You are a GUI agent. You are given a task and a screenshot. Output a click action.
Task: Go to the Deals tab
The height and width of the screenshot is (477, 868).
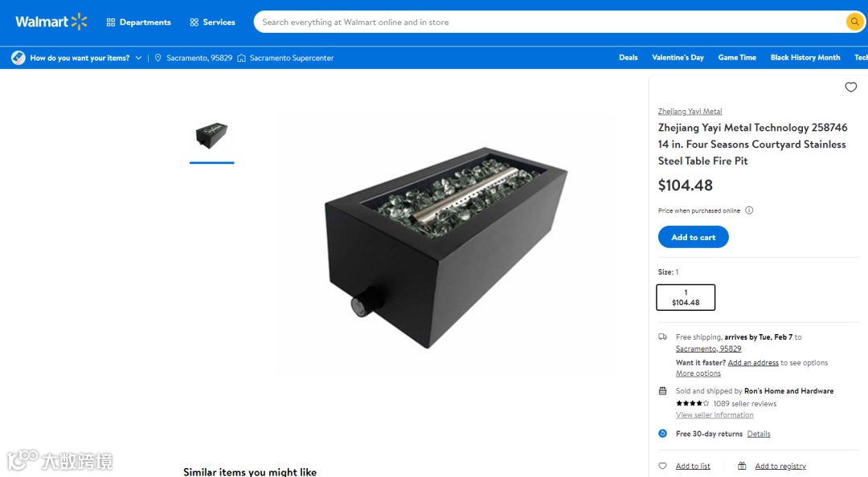(628, 58)
